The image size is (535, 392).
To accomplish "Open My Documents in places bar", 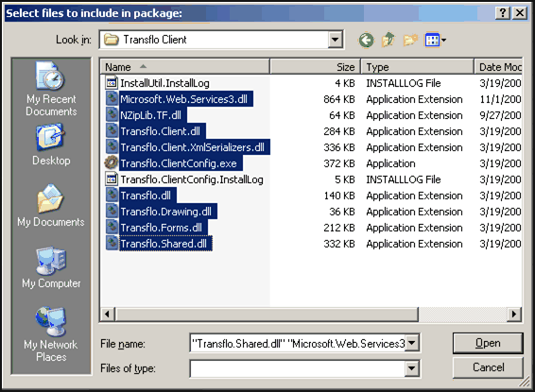I will [51, 206].
